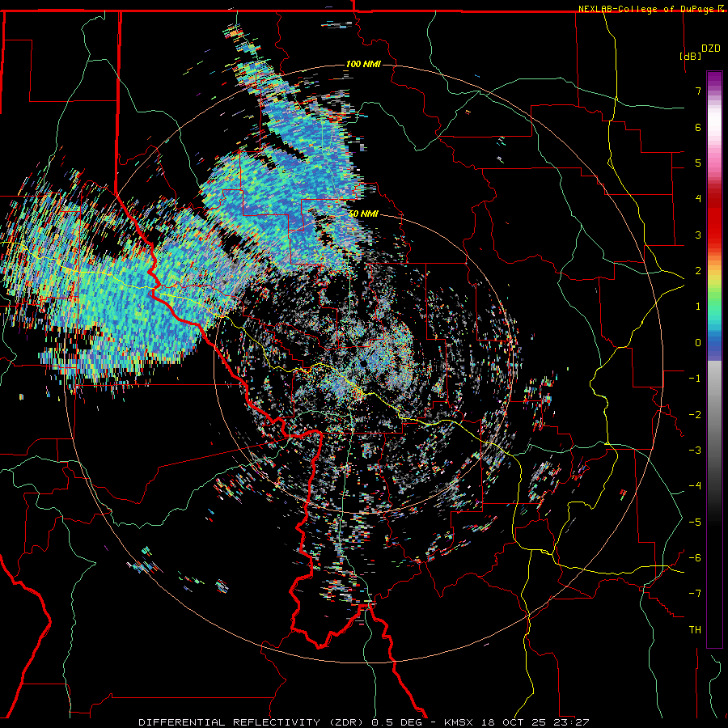Screen dimensions: 728x728
Task: Click the KMSX radar site identifier
Action: (459, 722)
